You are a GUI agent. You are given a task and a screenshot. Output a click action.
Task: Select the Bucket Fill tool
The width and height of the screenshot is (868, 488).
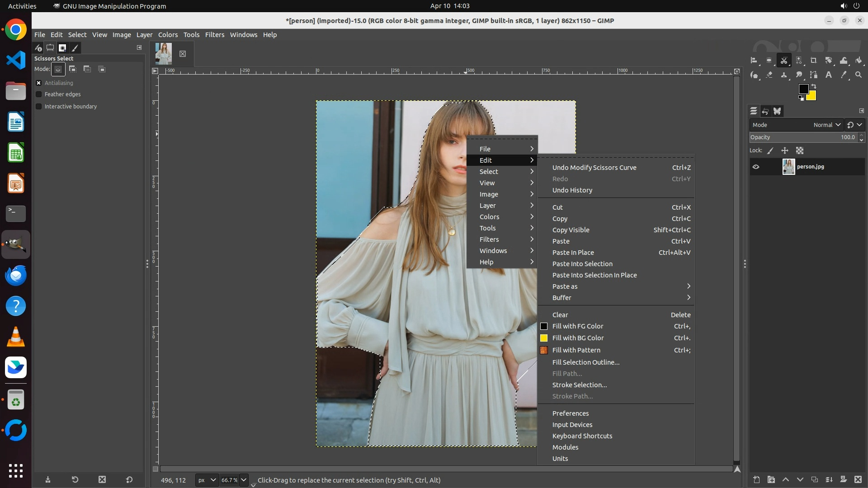coord(859,61)
